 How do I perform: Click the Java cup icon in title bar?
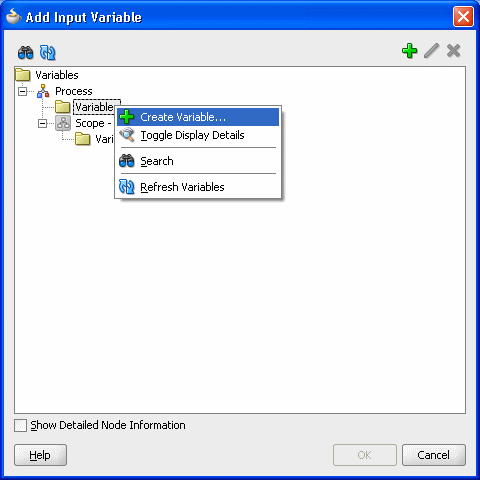14,16
